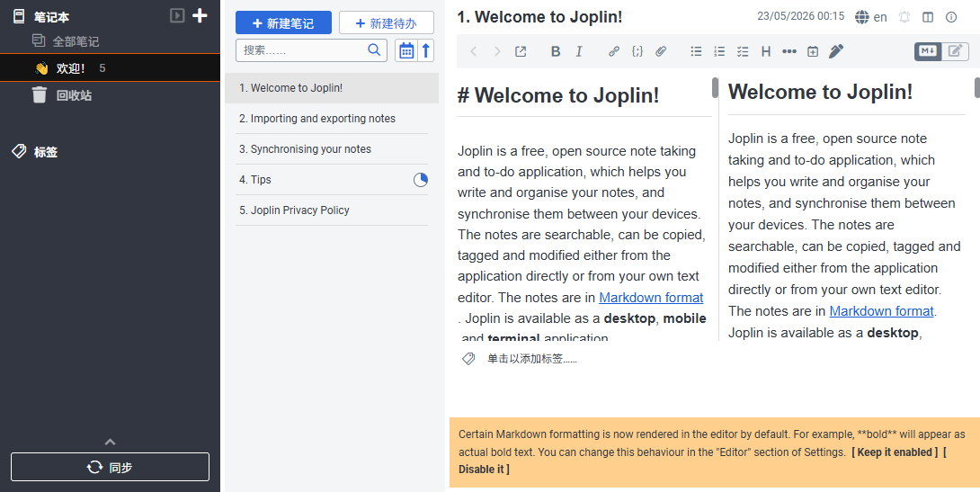This screenshot has height=492, width=980.
Task: Click the preview pane scrollbar thumb
Action: (977, 88)
